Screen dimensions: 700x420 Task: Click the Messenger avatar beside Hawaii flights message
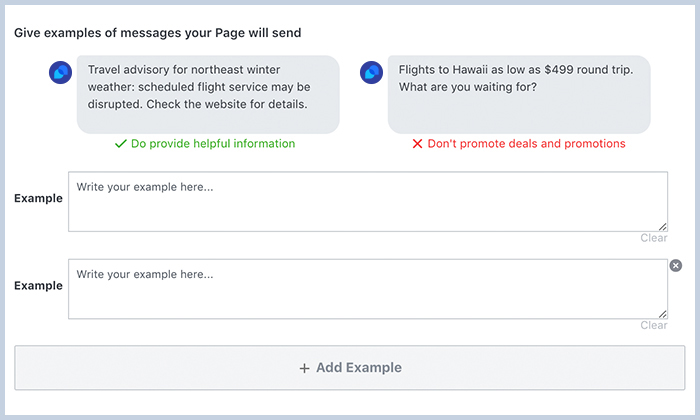pos(371,72)
